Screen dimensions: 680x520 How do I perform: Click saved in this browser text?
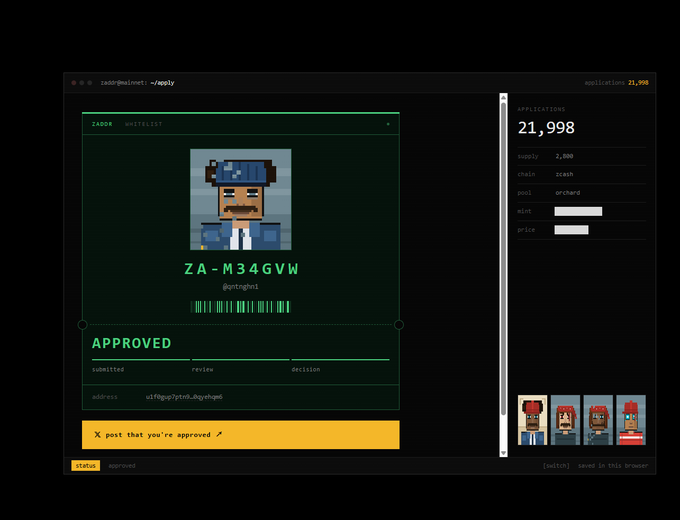coord(613,466)
